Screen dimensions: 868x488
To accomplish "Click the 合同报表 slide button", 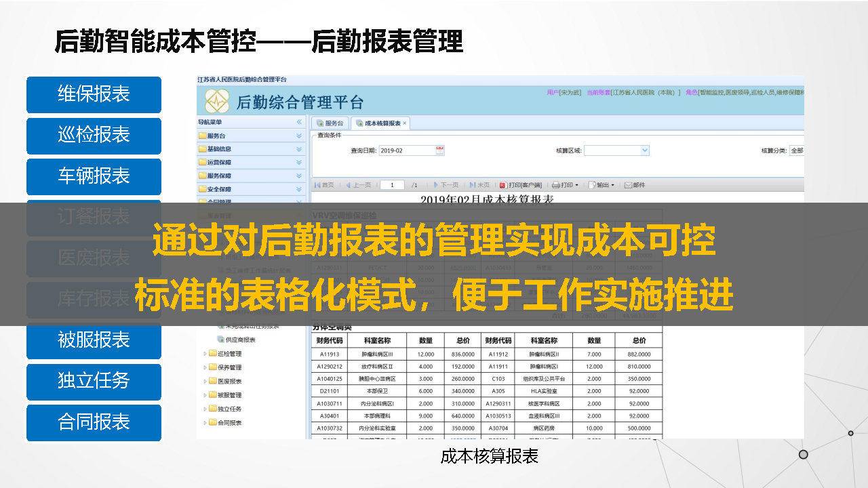I will point(94,422).
